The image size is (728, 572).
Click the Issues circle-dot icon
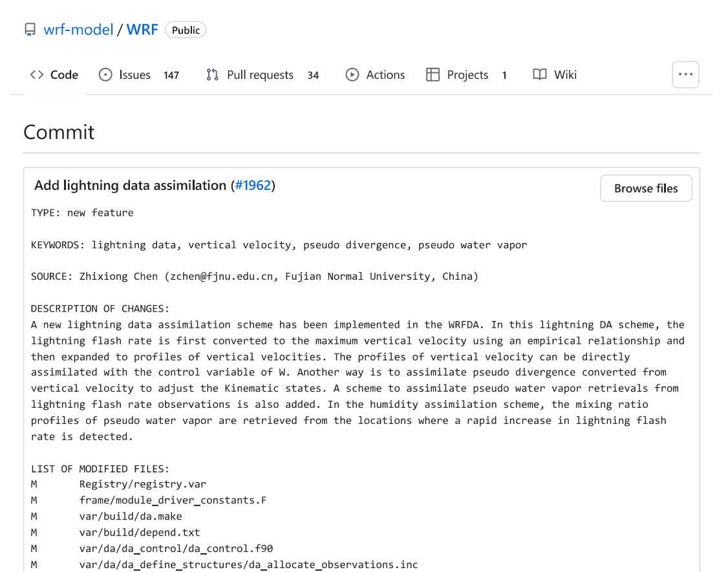(105, 75)
